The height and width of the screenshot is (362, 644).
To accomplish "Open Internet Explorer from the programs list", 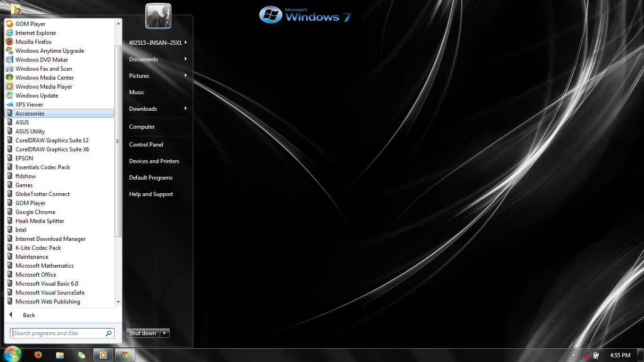I will tap(59, 33).
